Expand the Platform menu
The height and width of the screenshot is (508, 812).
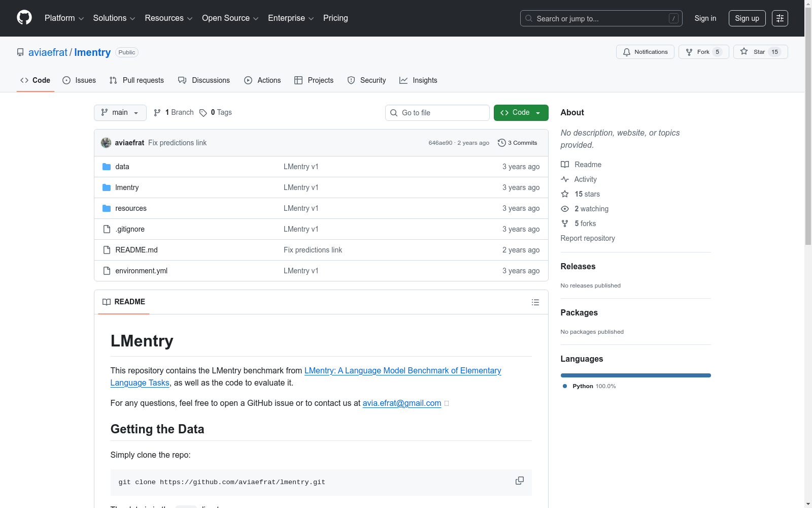[64, 18]
